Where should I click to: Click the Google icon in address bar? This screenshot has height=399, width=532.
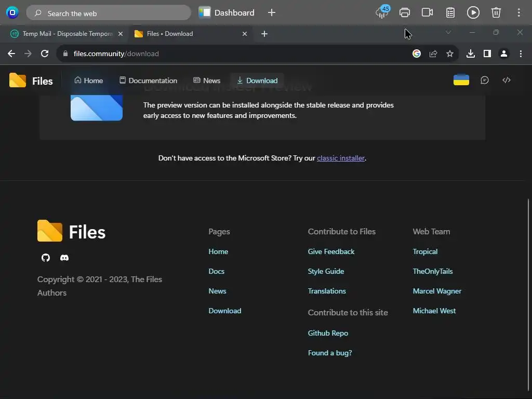click(417, 54)
